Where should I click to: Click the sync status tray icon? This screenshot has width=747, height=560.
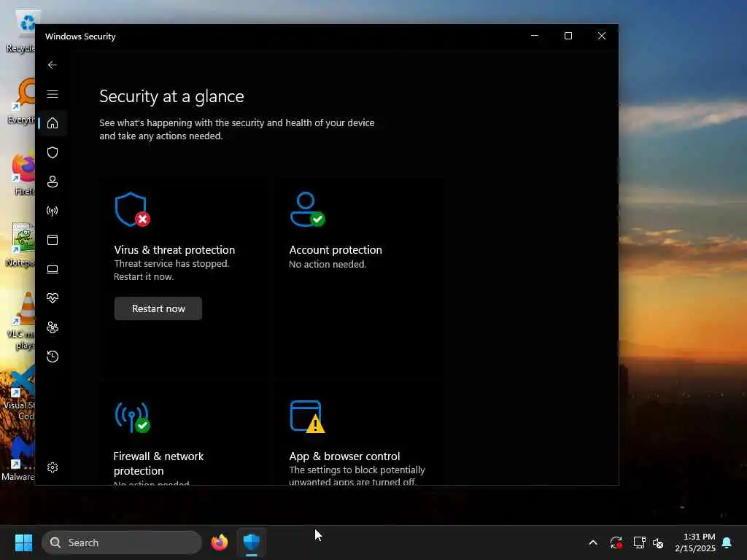click(616, 542)
